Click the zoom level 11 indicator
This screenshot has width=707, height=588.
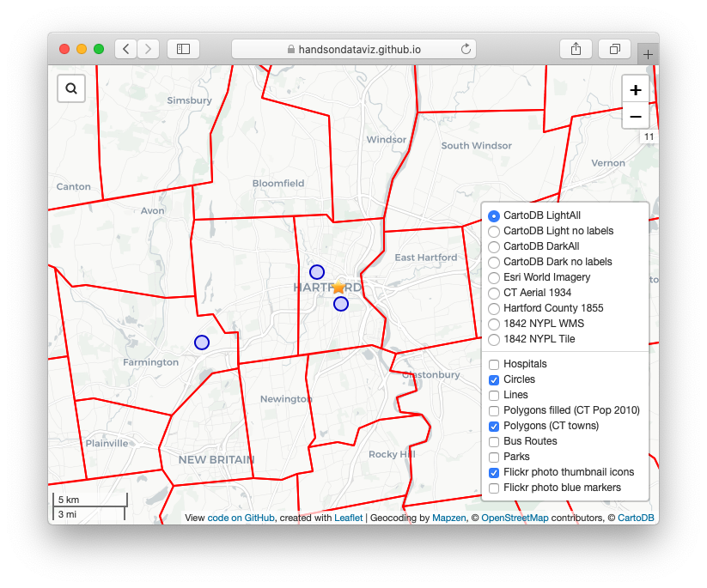[649, 136]
